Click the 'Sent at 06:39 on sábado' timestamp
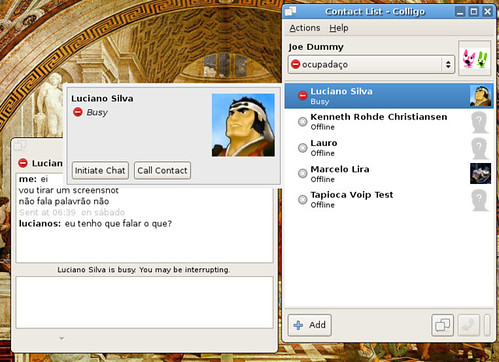Viewport: 499px width, 362px height. point(72,212)
